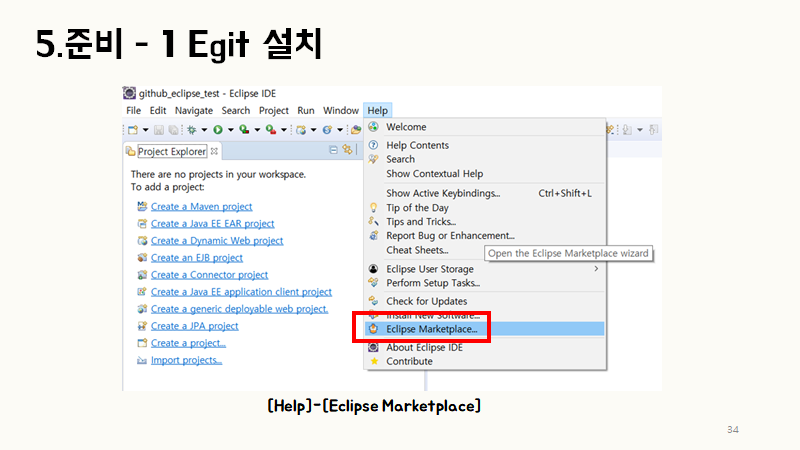Click Create an EJB project link
800x450 pixels.
[x=196, y=258]
